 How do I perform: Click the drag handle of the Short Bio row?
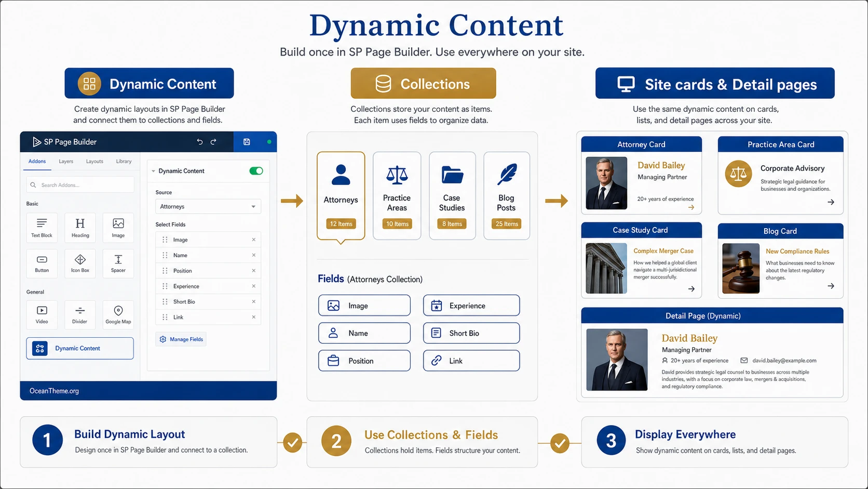pyautogui.click(x=165, y=301)
